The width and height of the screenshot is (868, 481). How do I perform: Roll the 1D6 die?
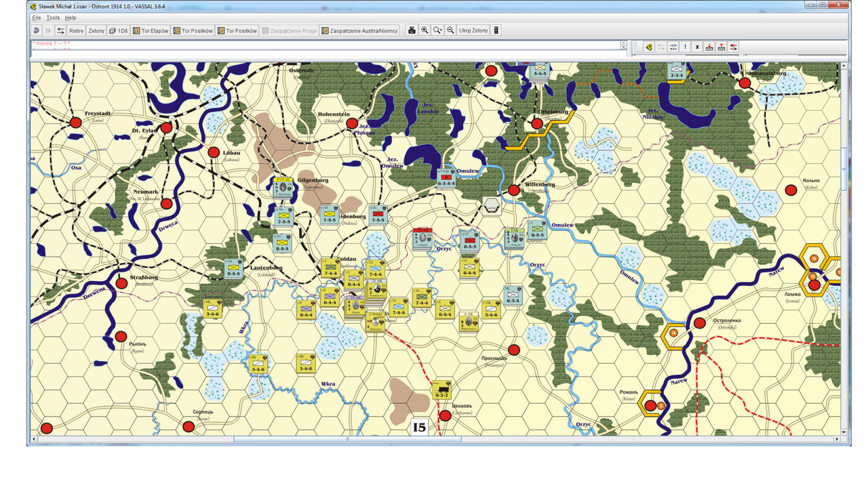tap(119, 30)
